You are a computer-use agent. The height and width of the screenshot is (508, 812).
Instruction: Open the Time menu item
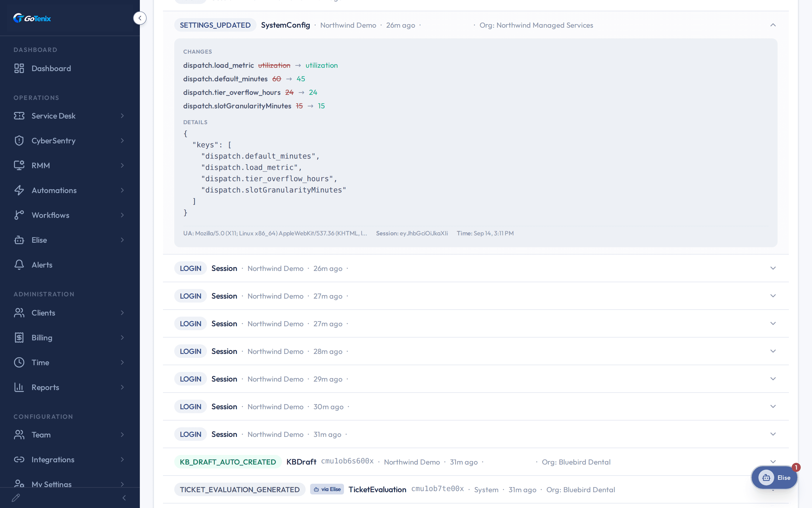click(x=70, y=363)
